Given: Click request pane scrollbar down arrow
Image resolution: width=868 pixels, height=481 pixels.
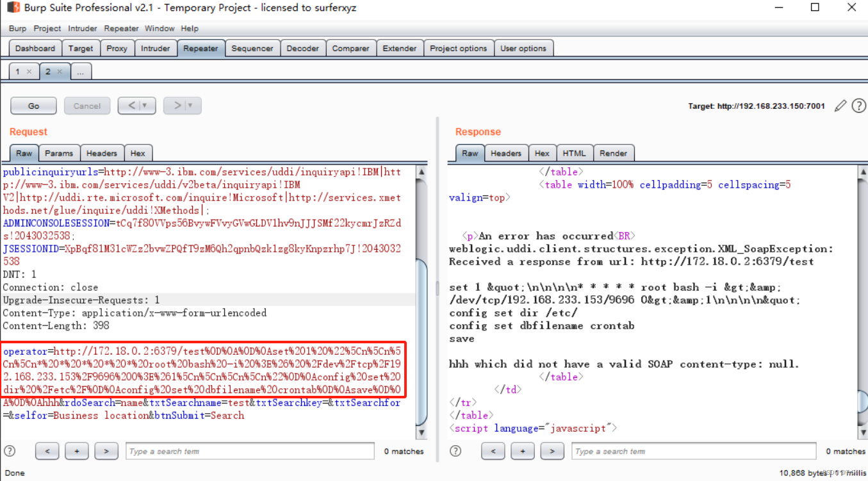Looking at the screenshot, I should (422, 433).
